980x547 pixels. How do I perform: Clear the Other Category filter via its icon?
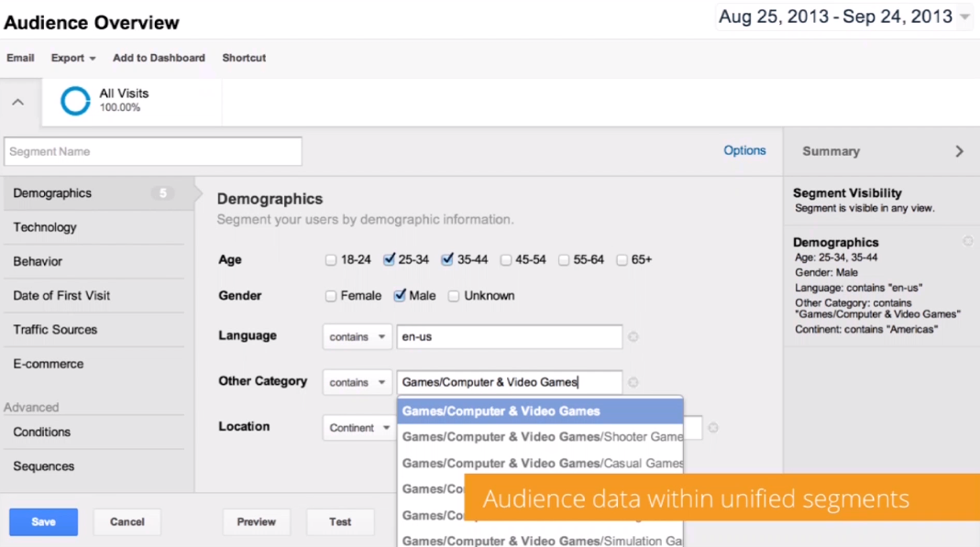click(x=633, y=383)
